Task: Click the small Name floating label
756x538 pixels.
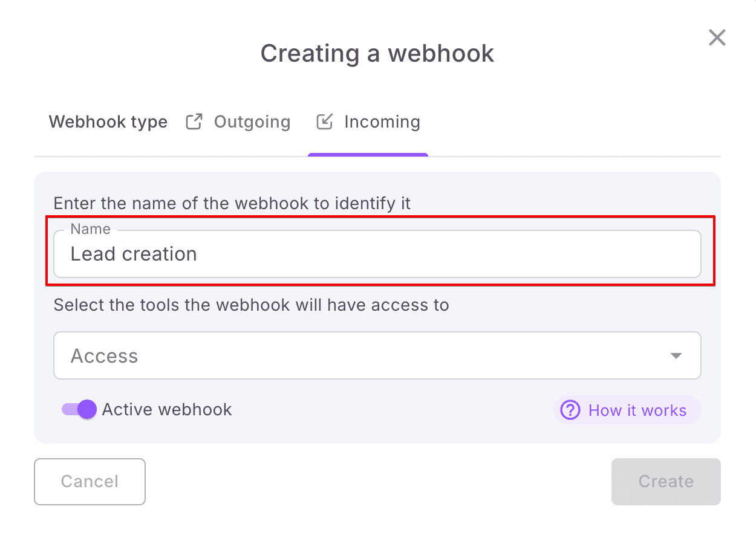Action: pyautogui.click(x=90, y=229)
